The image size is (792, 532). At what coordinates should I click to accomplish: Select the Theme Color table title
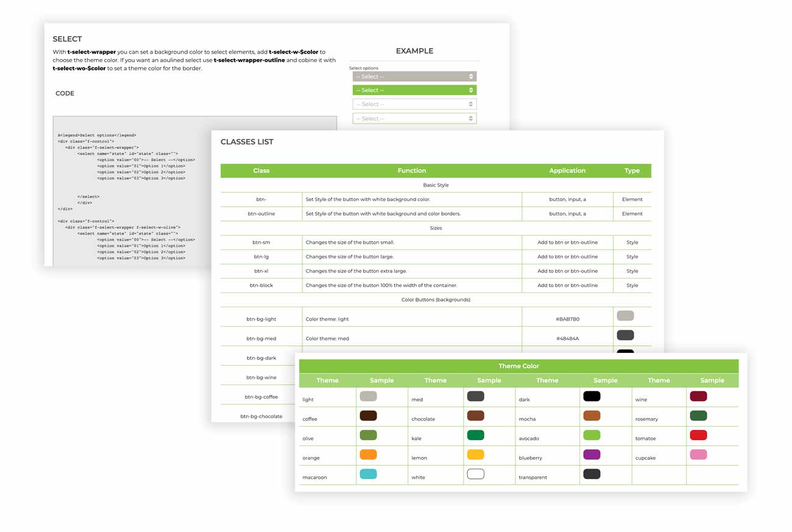[518, 366]
